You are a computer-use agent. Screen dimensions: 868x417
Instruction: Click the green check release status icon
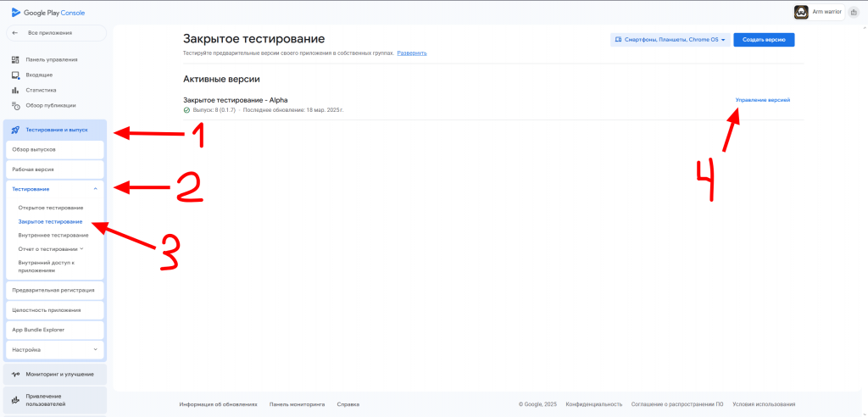[186, 110]
